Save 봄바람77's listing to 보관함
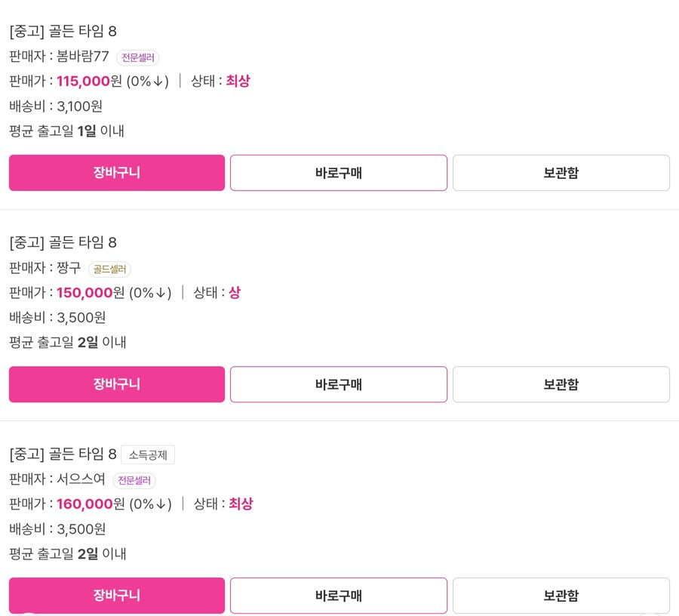 [x=561, y=172]
